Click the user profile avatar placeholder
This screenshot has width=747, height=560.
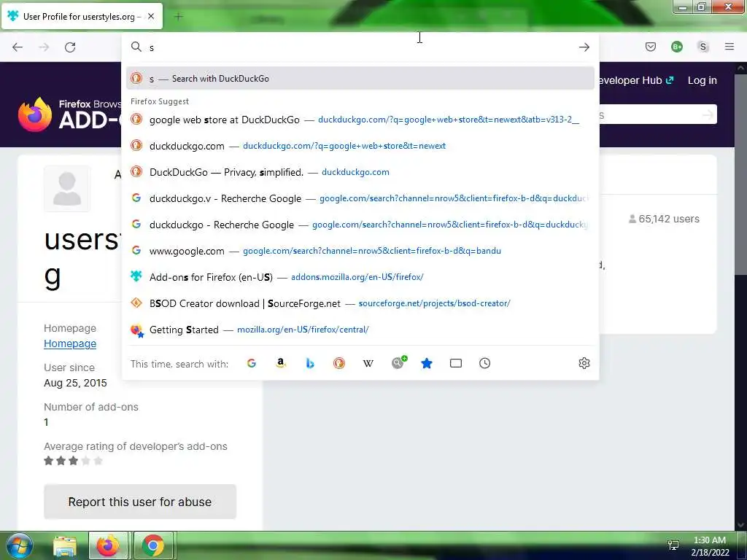(x=66, y=189)
